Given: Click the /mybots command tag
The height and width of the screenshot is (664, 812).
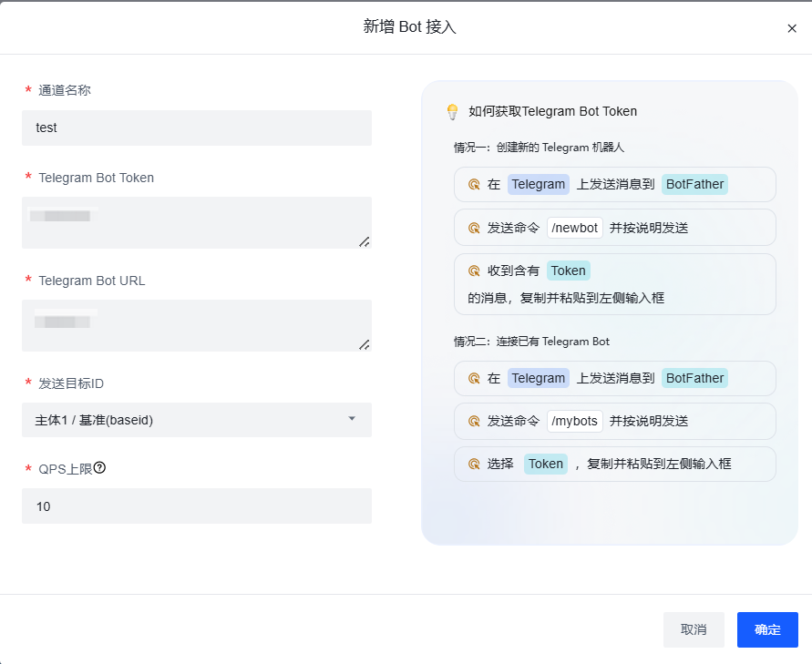Looking at the screenshot, I should [575, 421].
